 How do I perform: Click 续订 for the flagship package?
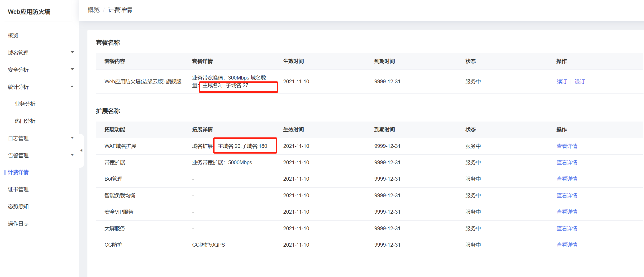point(562,82)
